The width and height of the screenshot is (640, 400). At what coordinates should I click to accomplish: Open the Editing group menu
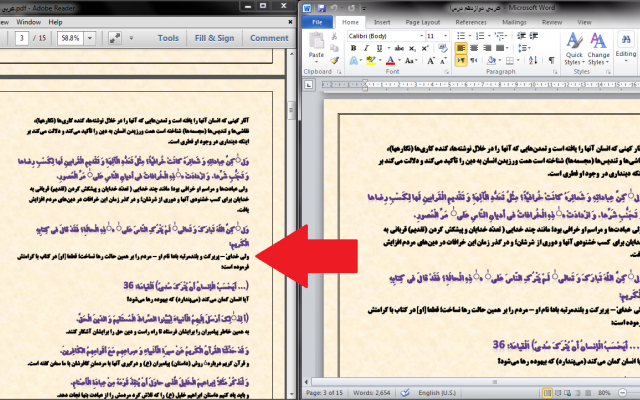click(x=626, y=47)
